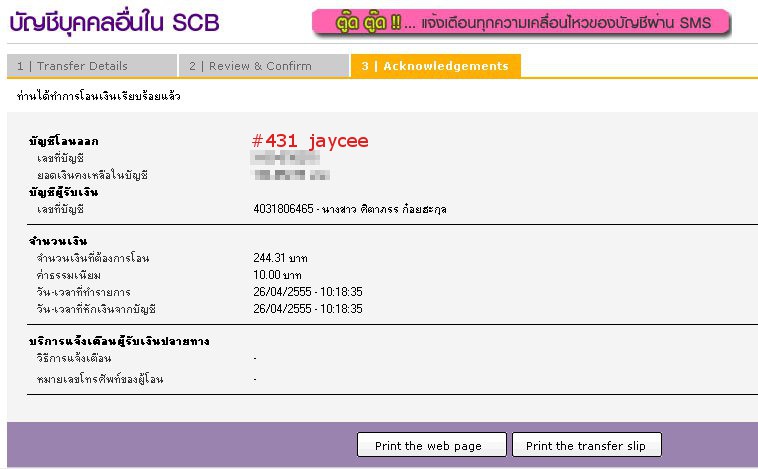Click the blurred source account number
This screenshot has width=758, height=469.
(x=286, y=158)
